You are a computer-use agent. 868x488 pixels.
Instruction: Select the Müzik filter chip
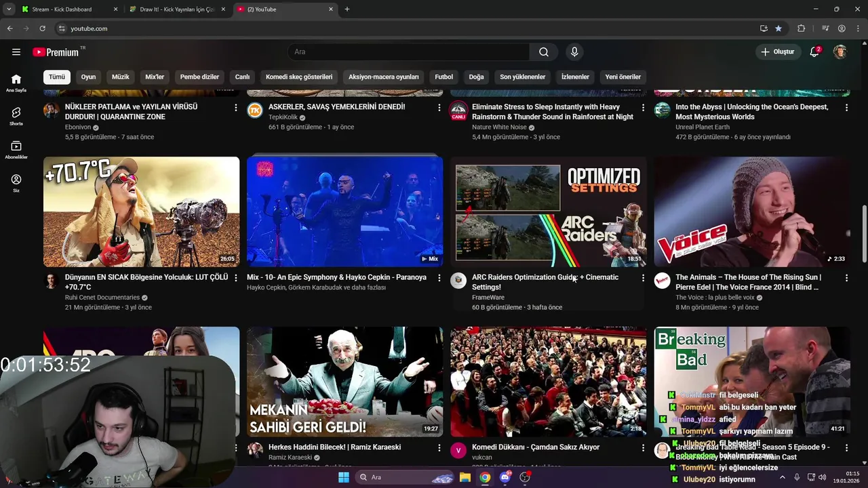[120, 77]
